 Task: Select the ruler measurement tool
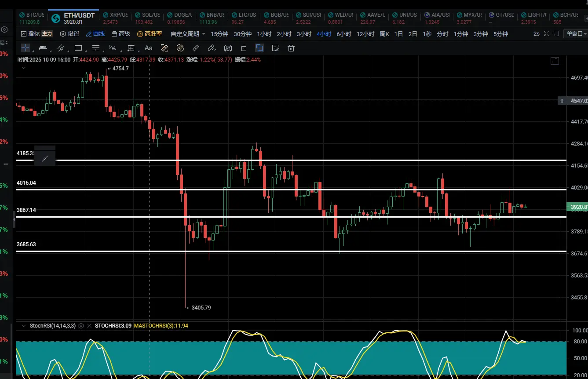pos(196,48)
